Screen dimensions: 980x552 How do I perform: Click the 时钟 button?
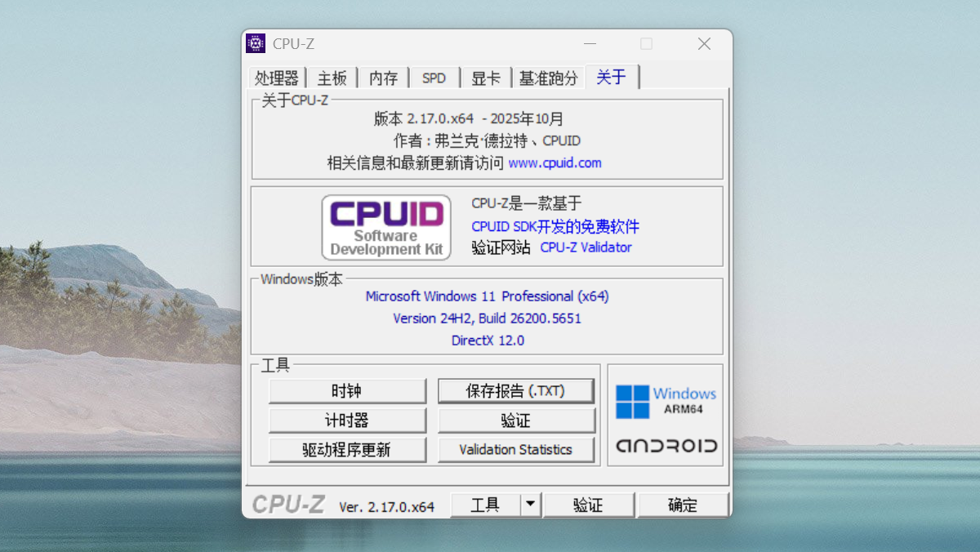click(347, 391)
